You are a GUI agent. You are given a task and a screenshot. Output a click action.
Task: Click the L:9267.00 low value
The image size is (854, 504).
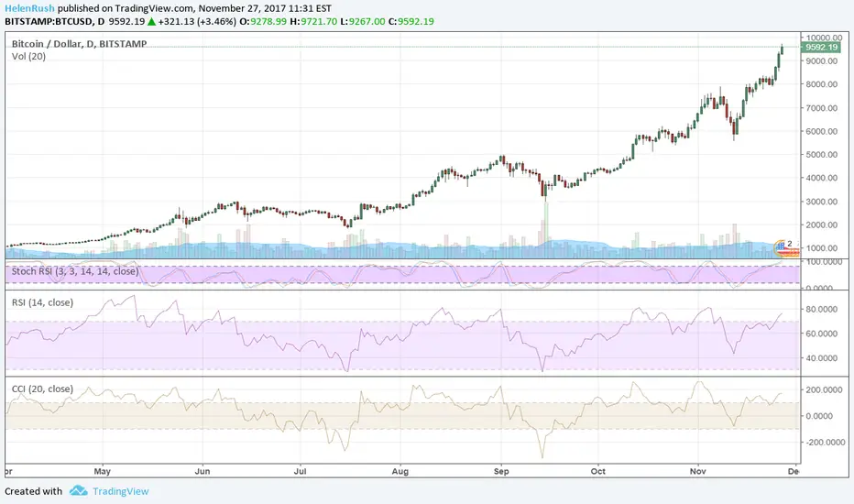pyautogui.click(x=363, y=22)
